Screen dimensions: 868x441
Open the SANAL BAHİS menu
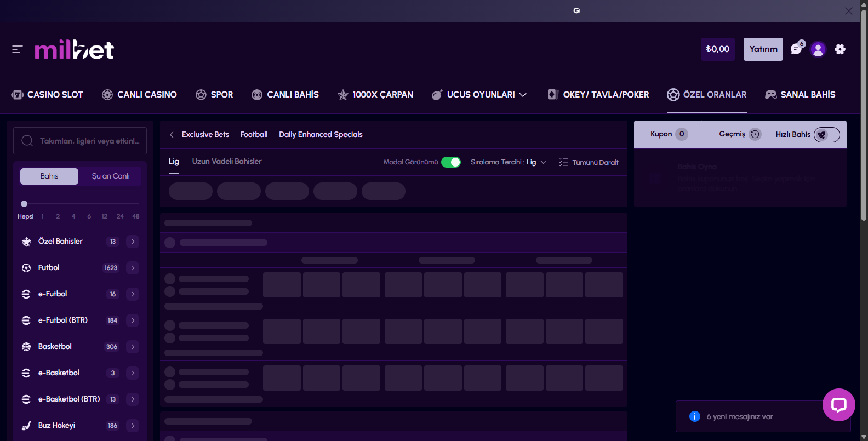pos(800,95)
